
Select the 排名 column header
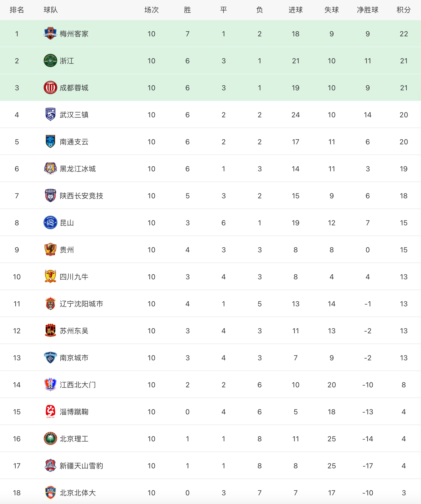click(17, 10)
